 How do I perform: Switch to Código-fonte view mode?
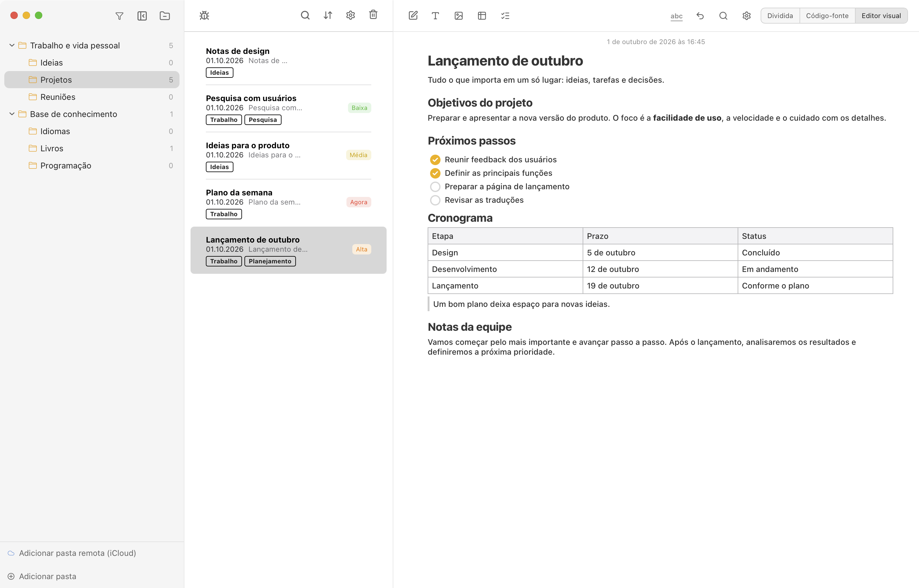pyautogui.click(x=827, y=16)
